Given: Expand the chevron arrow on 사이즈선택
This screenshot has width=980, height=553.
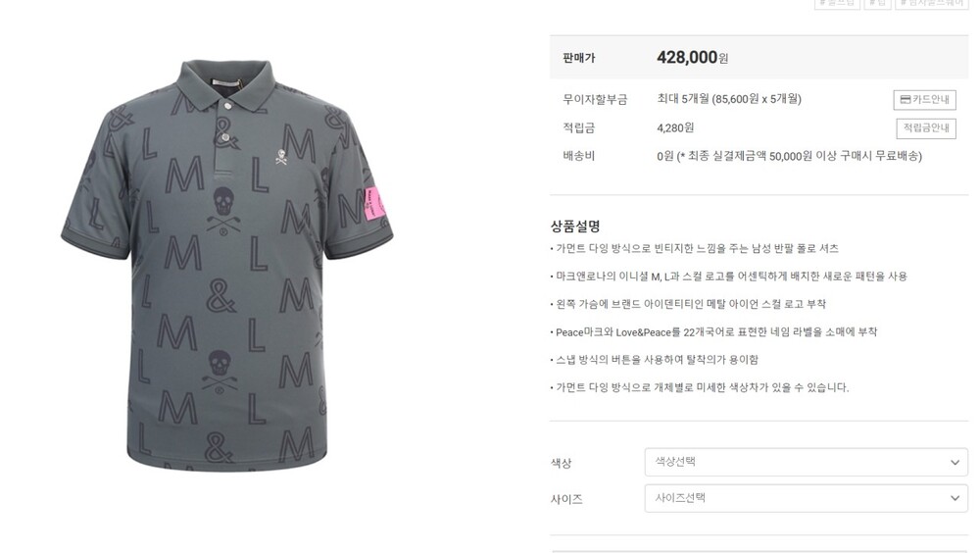Looking at the screenshot, I should pos(955,498).
